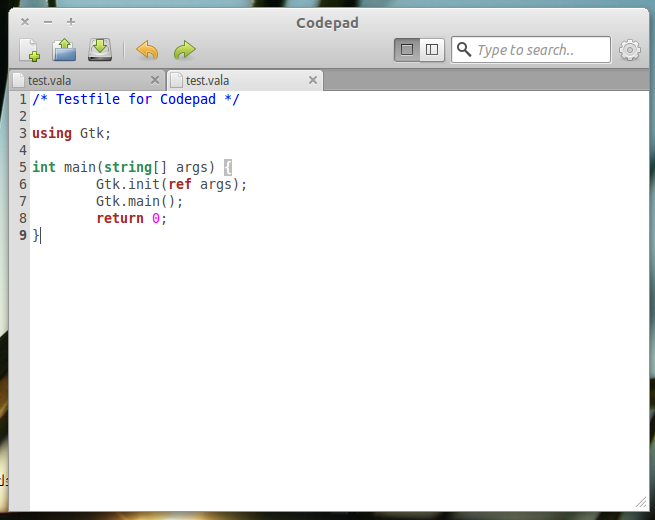655x520 pixels.
Task: Click 'Gtk.init(ref args);' on line 6
Action: pos(172,184)
